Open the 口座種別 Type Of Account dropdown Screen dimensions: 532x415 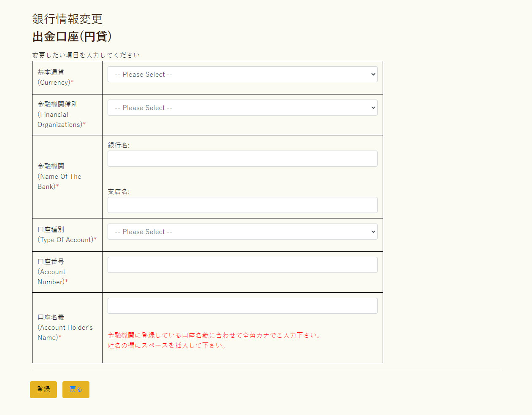click(x=243, y=232)
